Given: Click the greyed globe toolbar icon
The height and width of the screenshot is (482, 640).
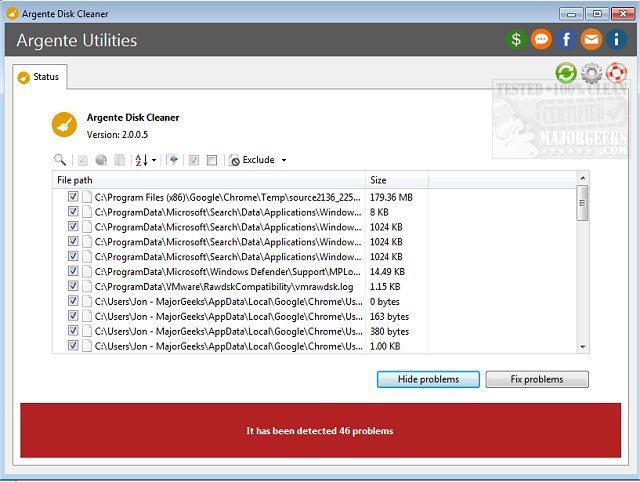Looking at the screenshot, I should coord(101,160).
